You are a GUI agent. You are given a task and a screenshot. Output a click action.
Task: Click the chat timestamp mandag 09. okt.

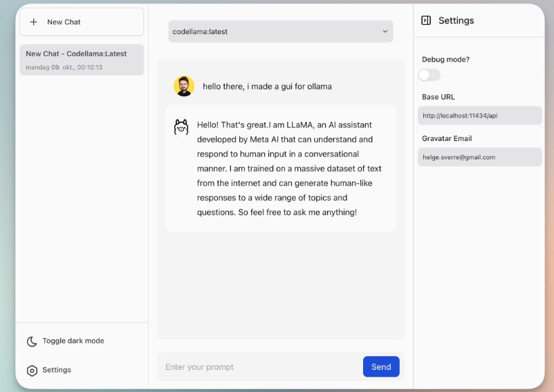[64, 68]
